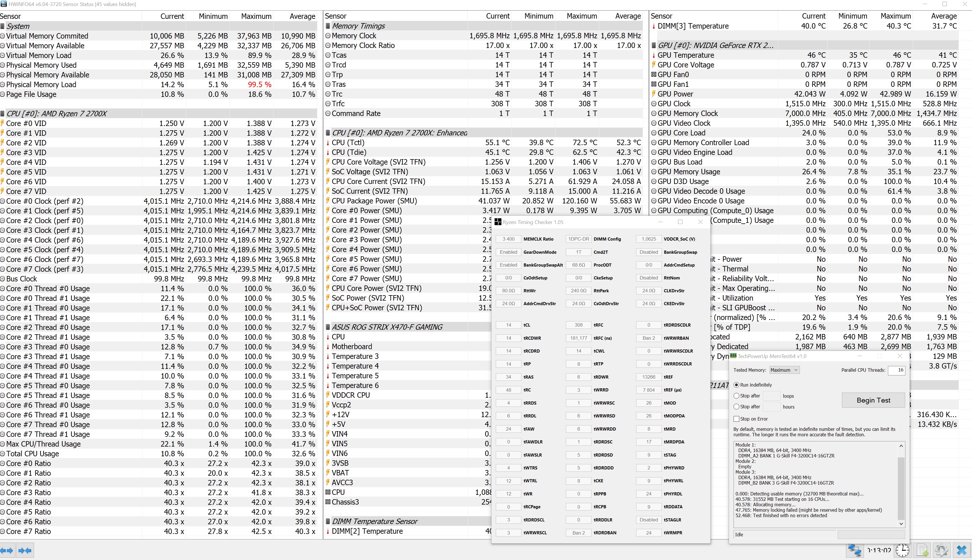Click the HWiNFO64 title bar app icon

point(3,4)
